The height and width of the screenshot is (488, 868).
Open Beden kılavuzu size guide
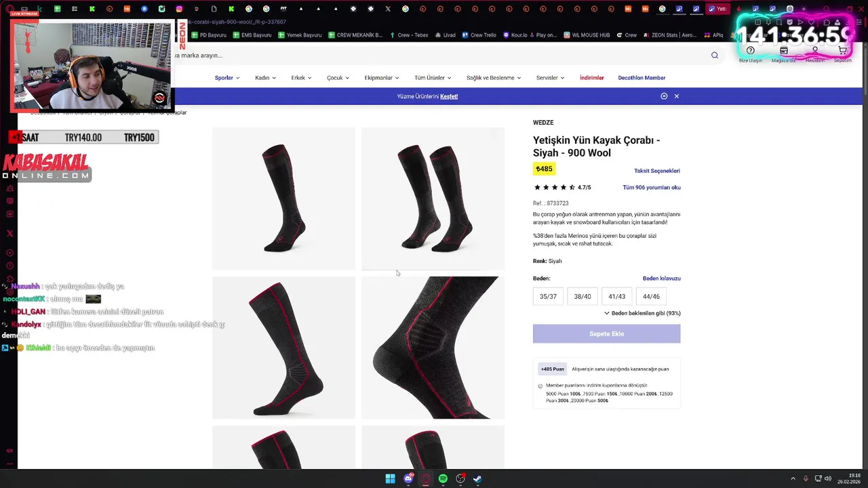click(662, 279)
